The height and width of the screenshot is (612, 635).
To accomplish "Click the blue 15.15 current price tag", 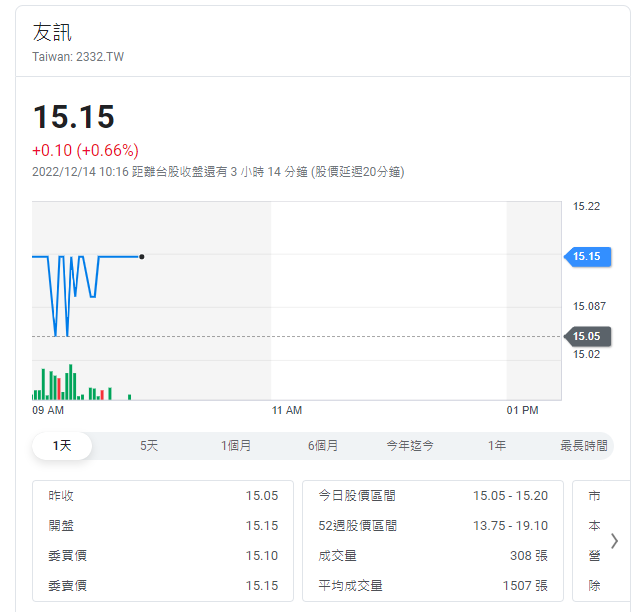I will click(x=585, y=257).
